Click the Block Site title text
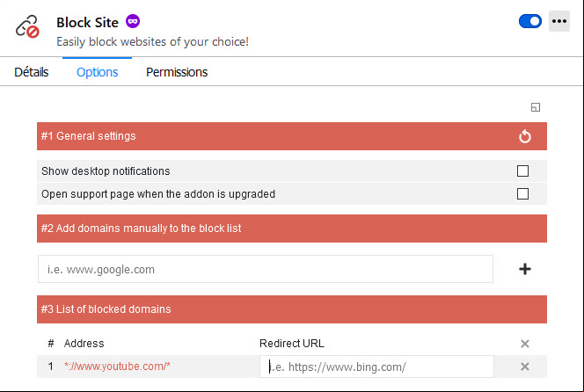584x392 pixels. click(87, 22)
